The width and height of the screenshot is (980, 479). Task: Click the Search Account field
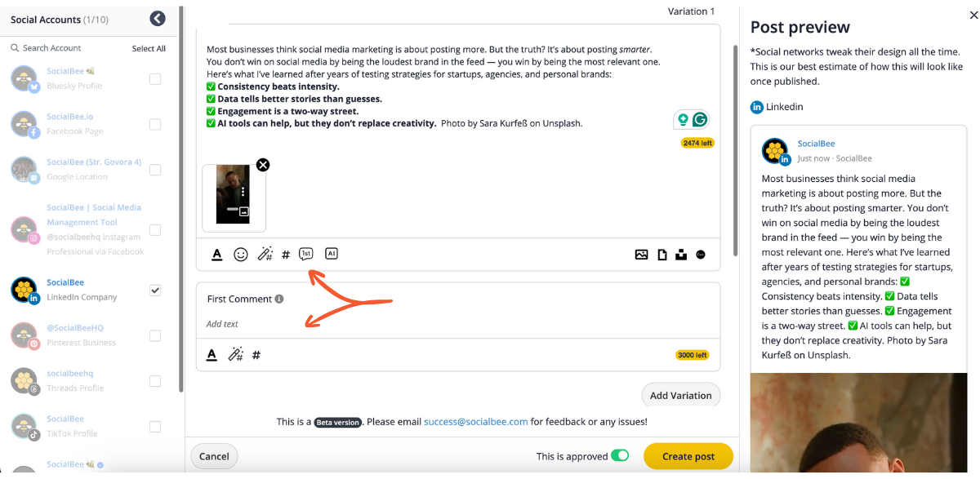[x=69, y=48]
